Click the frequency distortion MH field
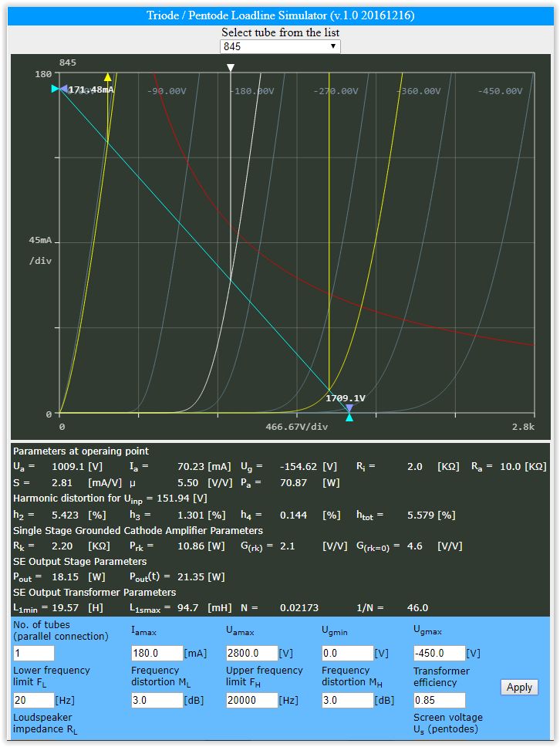The height and width of the screenshot is (747, 560). 348,700
